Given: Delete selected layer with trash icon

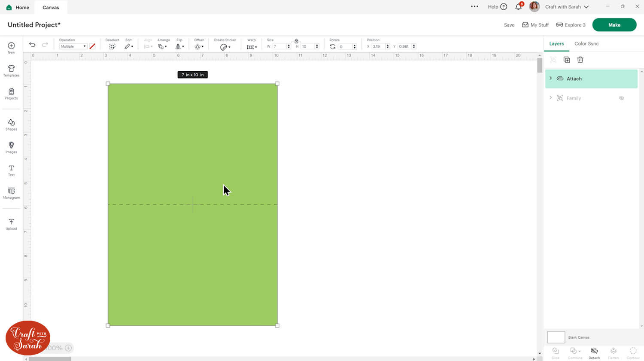Looking at the screenshot, I should [x=580, y=60].
